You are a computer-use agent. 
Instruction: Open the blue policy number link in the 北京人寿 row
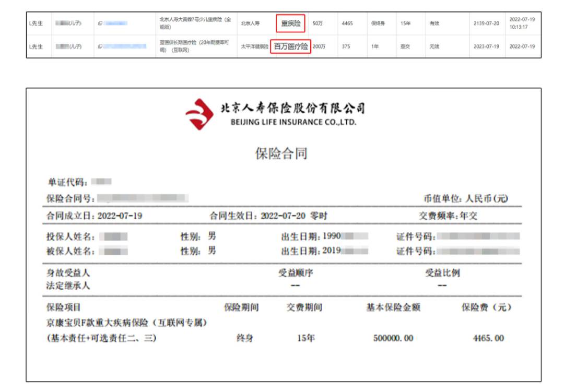pos(115,23)
